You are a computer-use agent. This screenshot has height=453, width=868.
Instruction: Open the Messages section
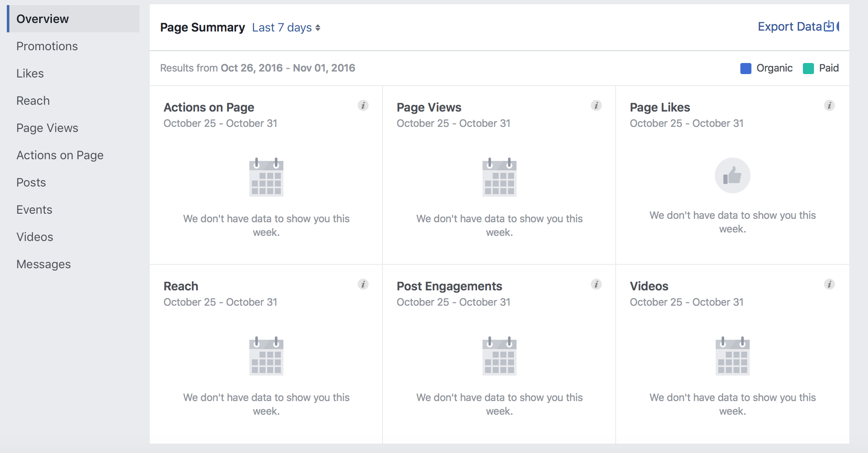[43, 264]
